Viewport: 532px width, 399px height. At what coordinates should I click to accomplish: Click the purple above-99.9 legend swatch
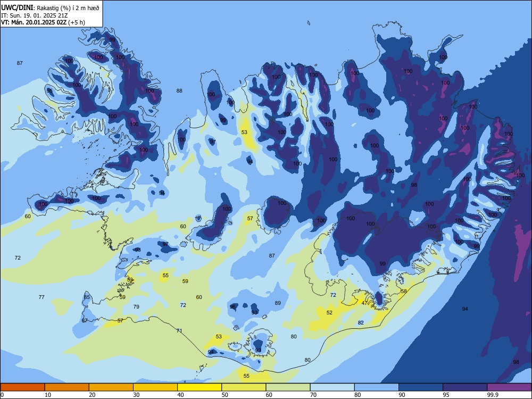point(509,387)
